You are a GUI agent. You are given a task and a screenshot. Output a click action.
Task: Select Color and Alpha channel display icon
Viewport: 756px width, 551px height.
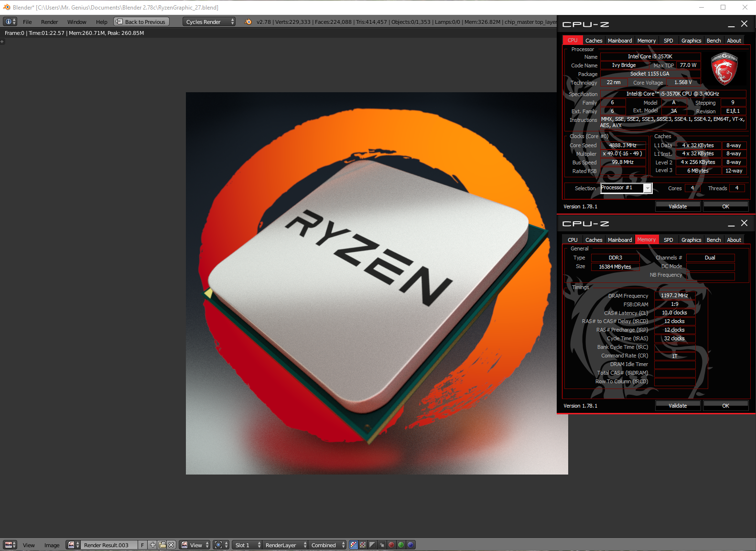tap(354, 545)
